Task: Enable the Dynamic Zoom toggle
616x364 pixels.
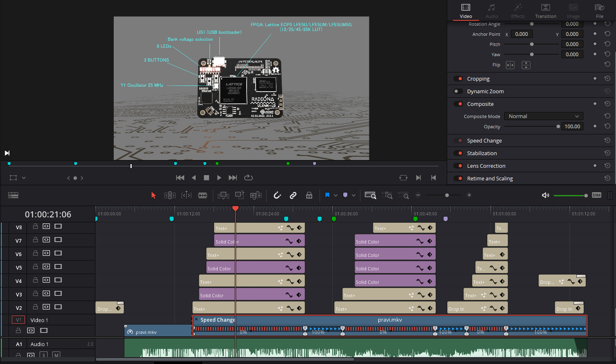Action: (x=458, y=92)
